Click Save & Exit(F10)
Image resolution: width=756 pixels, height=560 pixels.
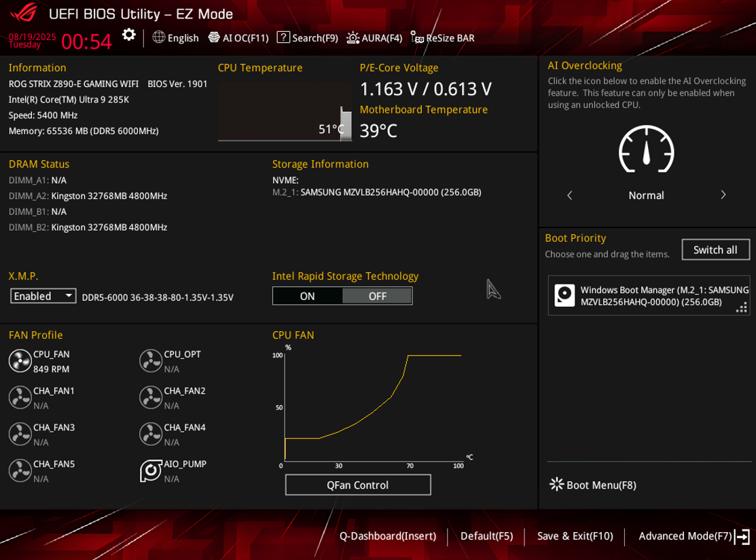pyautogui.click(x=575, y=536)
